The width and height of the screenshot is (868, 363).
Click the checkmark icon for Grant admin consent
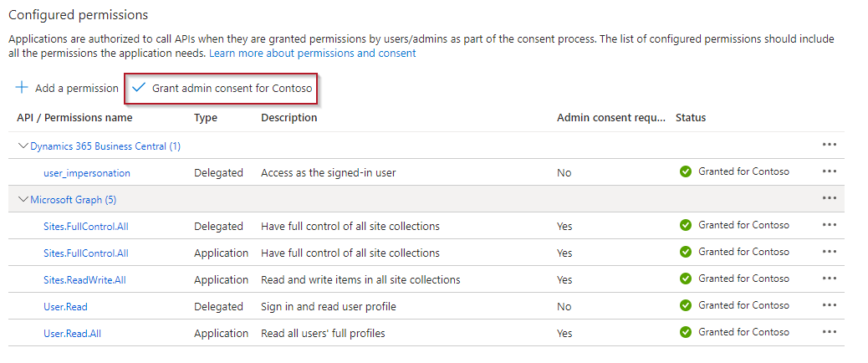pos(139,88)
